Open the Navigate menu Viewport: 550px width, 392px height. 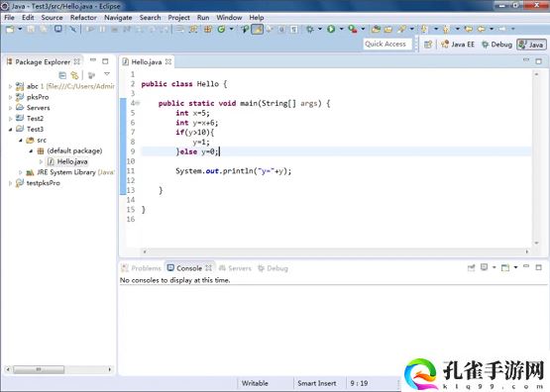(x=118, y=18)
